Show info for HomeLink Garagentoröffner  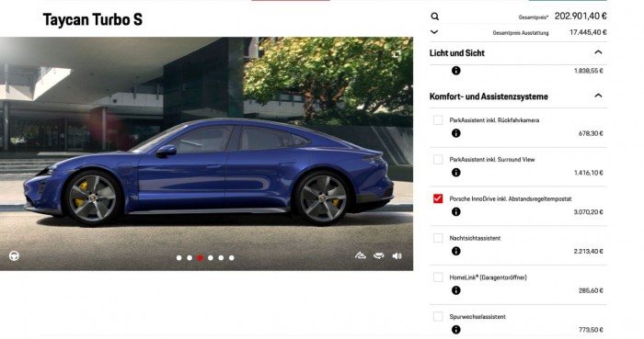(456, 290)
